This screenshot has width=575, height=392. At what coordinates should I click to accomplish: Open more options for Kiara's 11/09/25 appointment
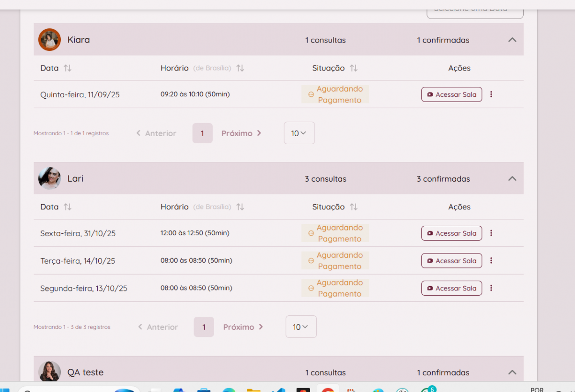[491, 94]
